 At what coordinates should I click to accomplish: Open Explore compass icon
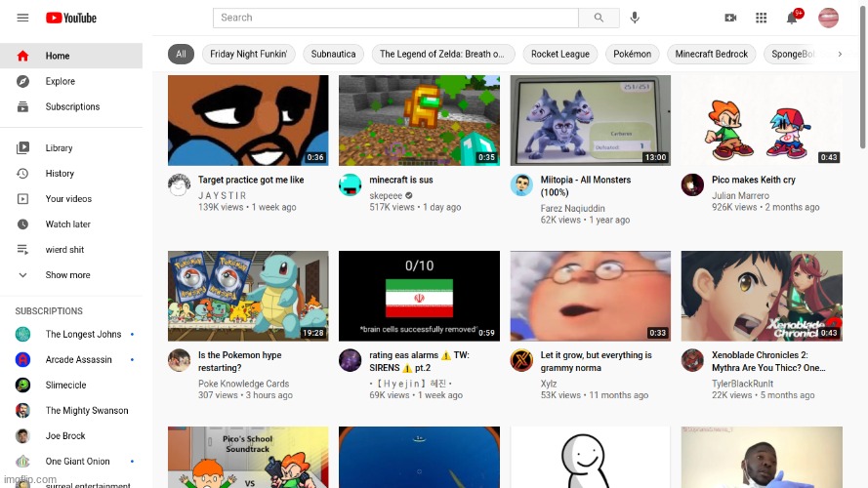22,81
